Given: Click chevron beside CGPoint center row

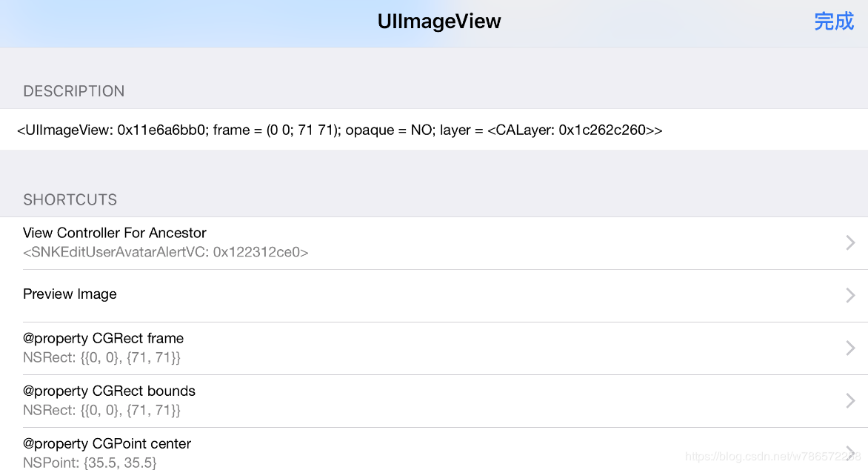Looking at the screenshot, I should [850, 452].
